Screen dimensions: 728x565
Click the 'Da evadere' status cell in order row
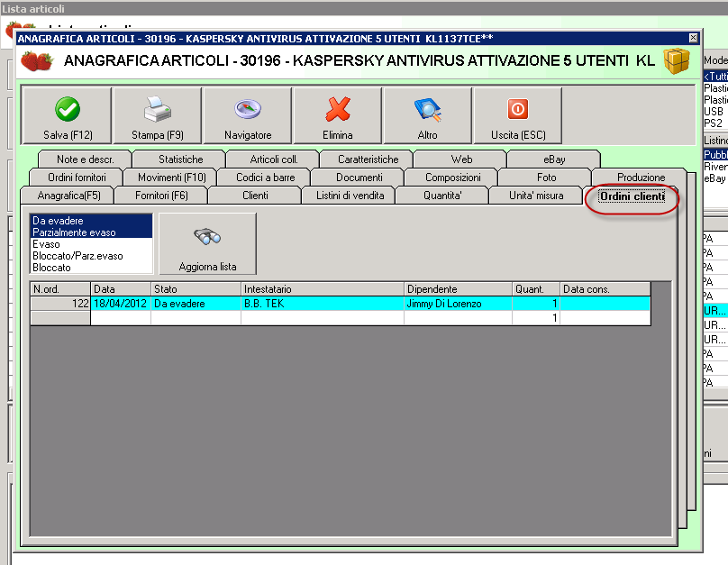pyautogui.click(x=196, y=304)
